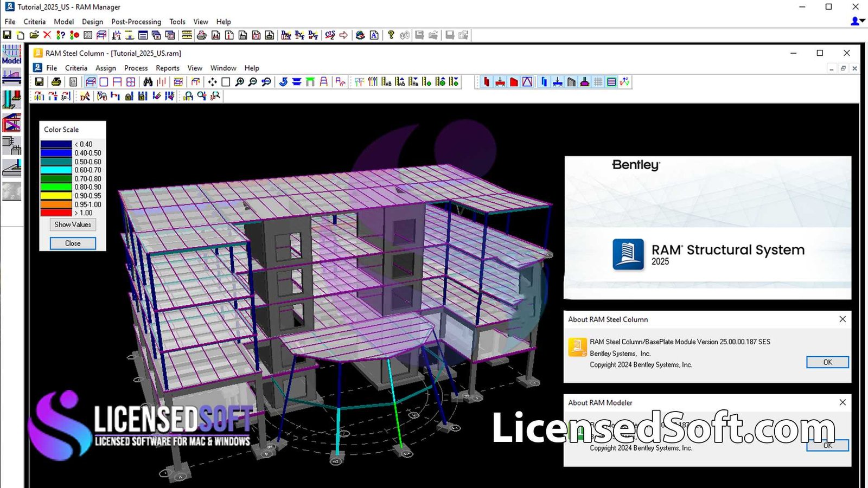Open the RAM Concrete module sidebar icon

12,145
